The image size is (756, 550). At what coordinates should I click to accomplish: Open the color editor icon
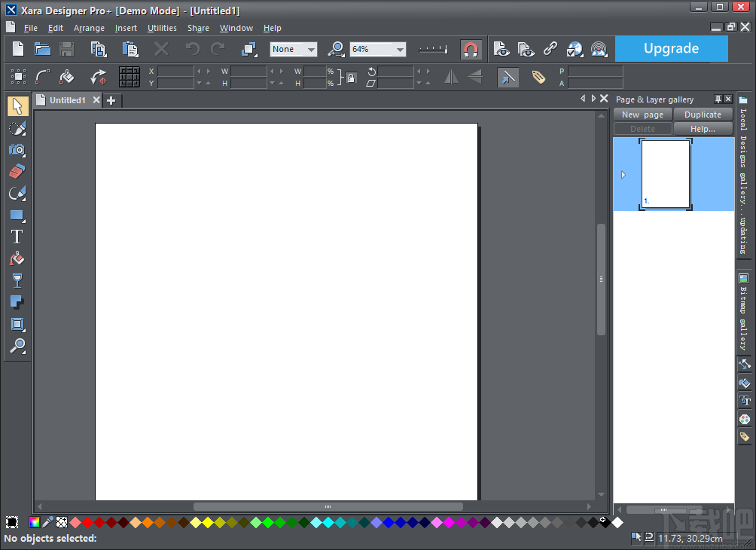coord(34,522)
